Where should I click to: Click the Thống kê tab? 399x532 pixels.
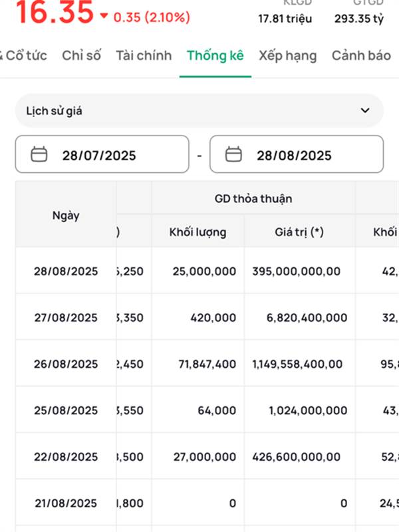[x=215, y=55]
